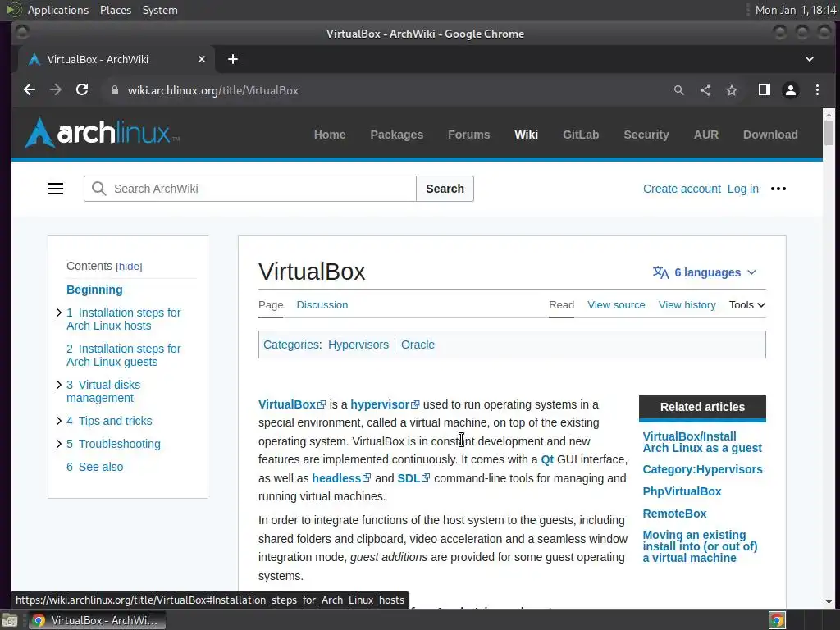
Task: Open the Places menu
Action: (116, 10)
